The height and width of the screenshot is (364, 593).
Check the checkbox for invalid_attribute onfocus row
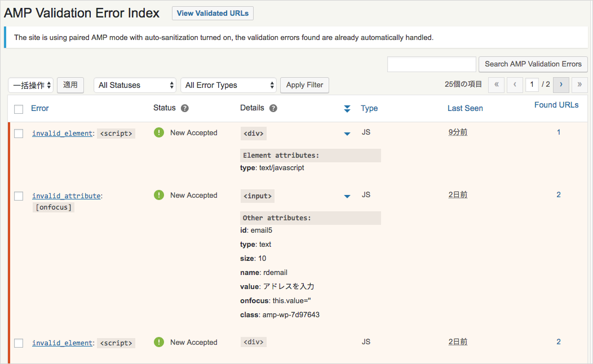(x=19, y=196)
